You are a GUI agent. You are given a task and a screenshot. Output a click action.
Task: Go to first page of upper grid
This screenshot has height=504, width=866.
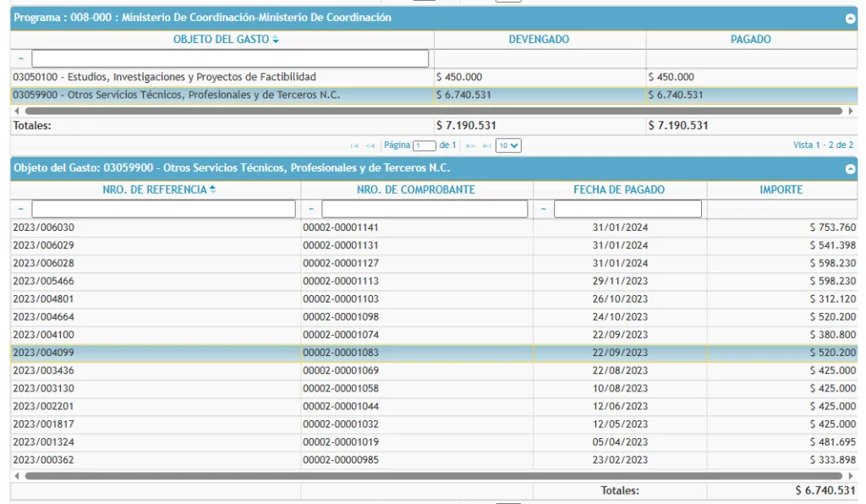(354, 145)
